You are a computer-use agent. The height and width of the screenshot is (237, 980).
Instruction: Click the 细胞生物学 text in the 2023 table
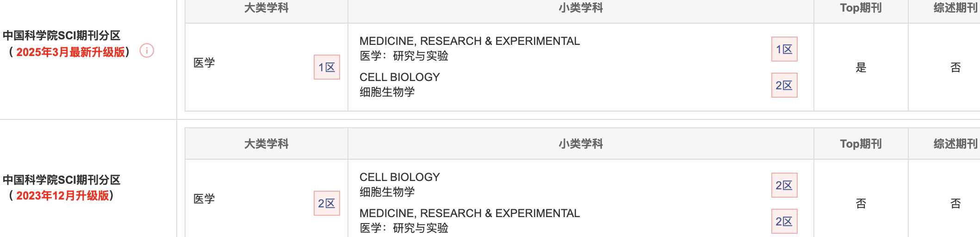(x=387, y=192)
